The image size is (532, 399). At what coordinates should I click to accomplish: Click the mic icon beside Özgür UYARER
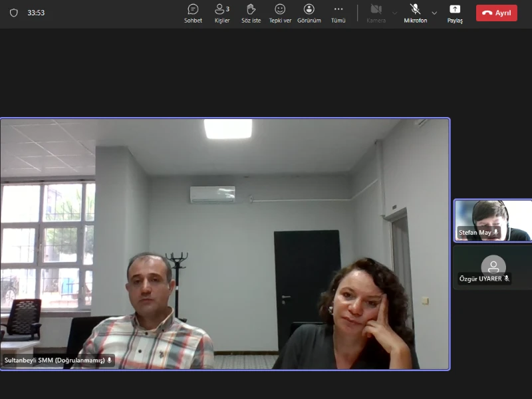click(x=507, y=279)
